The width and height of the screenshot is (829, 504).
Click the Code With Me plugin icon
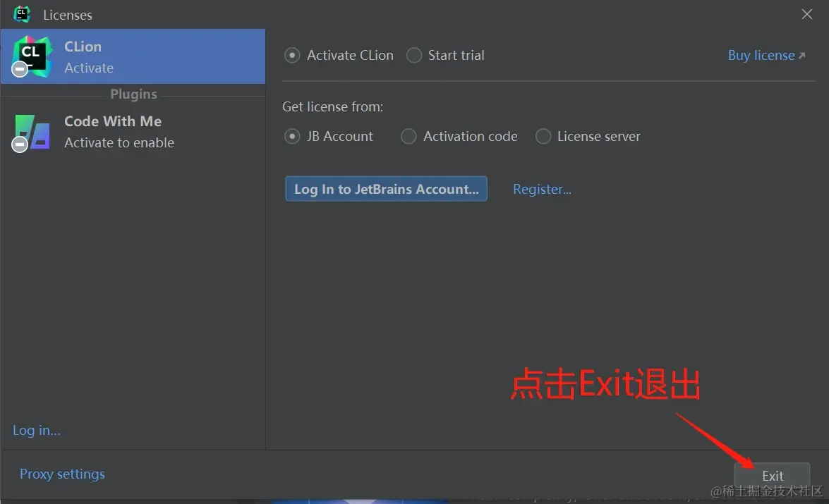tap(32, 133)
